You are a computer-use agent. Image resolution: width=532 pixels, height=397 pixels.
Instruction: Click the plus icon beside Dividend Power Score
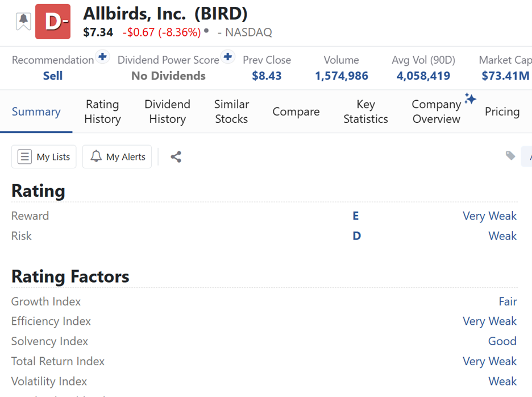pyautogui.click(x=228, y=56)
